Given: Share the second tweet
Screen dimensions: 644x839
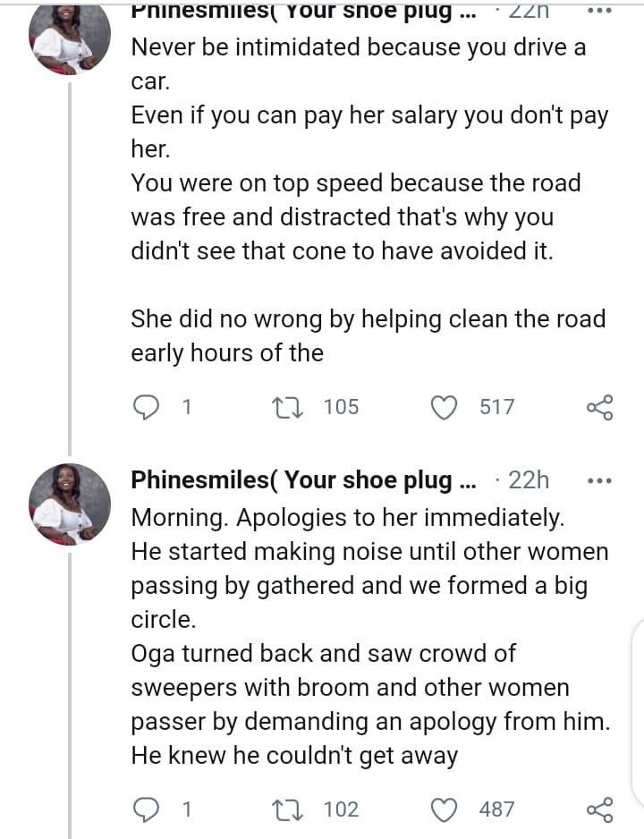Looking at the screenshot, I should tap(600, 809).
